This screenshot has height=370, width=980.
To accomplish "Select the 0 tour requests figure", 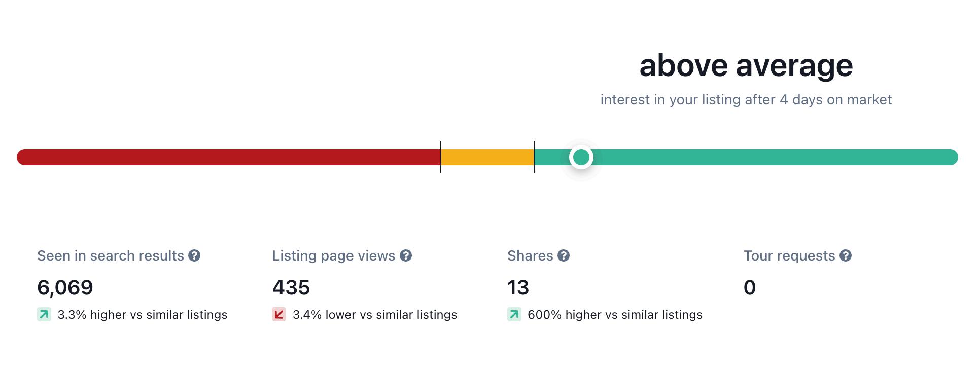I will tap(750, 288).
